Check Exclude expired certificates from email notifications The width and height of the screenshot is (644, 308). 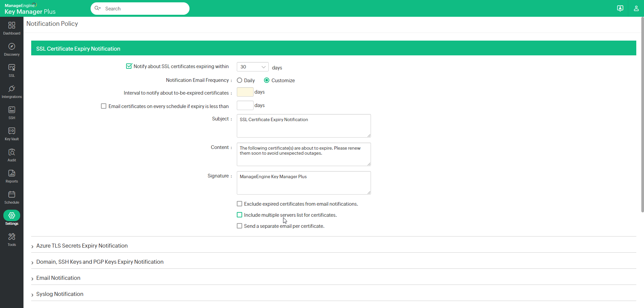pos(239,204)
